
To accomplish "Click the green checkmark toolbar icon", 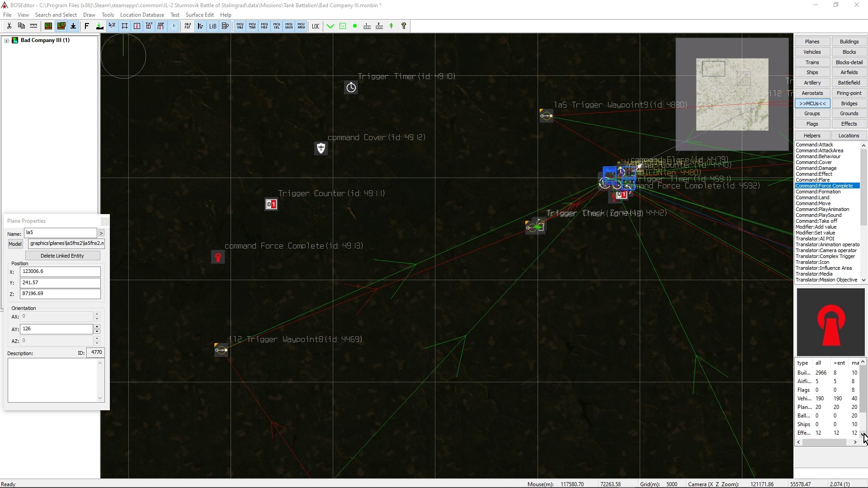I will [330, 26].
